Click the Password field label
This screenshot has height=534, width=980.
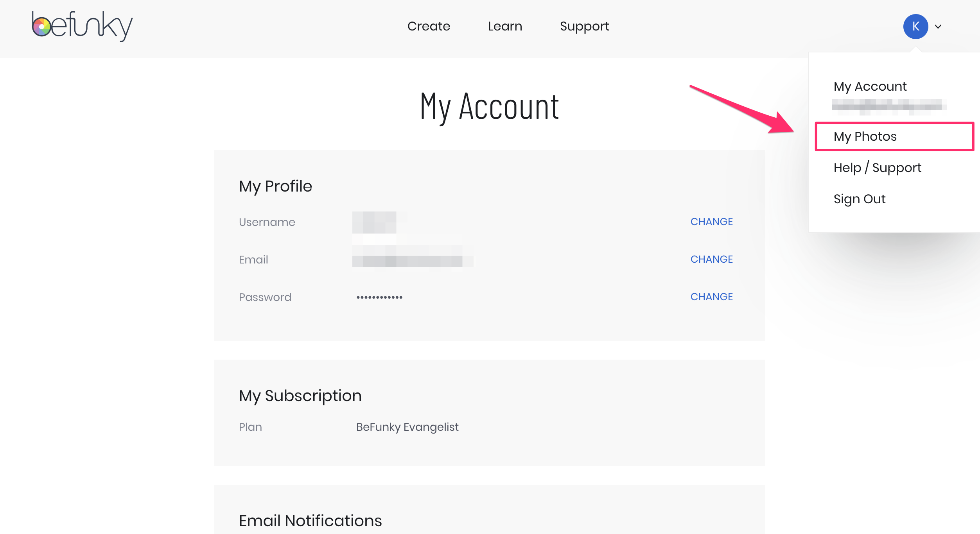(x=265, y=297)
